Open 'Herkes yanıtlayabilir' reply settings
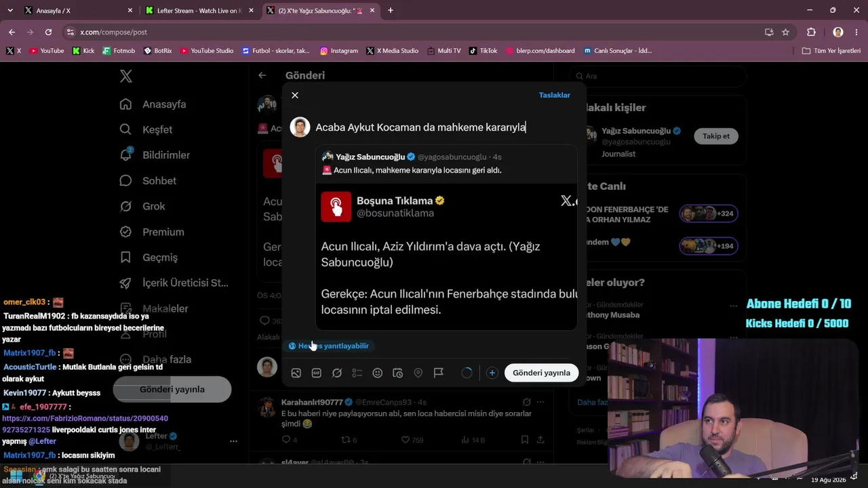The width and height of the screenshot is (868, 488). point(329,346)
